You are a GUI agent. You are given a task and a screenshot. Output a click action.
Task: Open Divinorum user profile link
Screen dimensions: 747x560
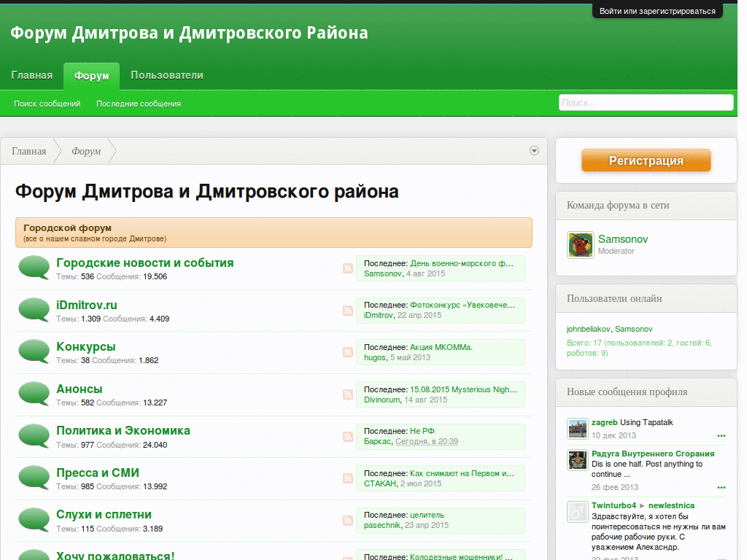coord(382,400)
